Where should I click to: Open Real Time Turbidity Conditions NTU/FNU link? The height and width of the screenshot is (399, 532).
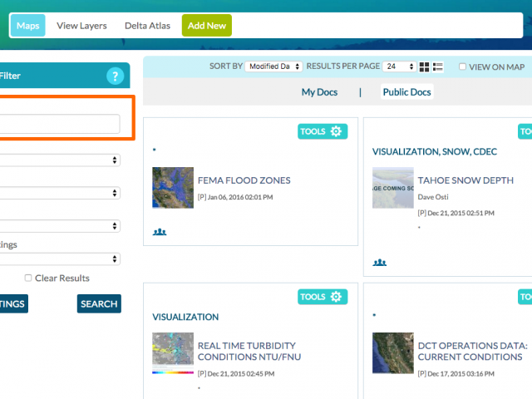pos(249,351)
